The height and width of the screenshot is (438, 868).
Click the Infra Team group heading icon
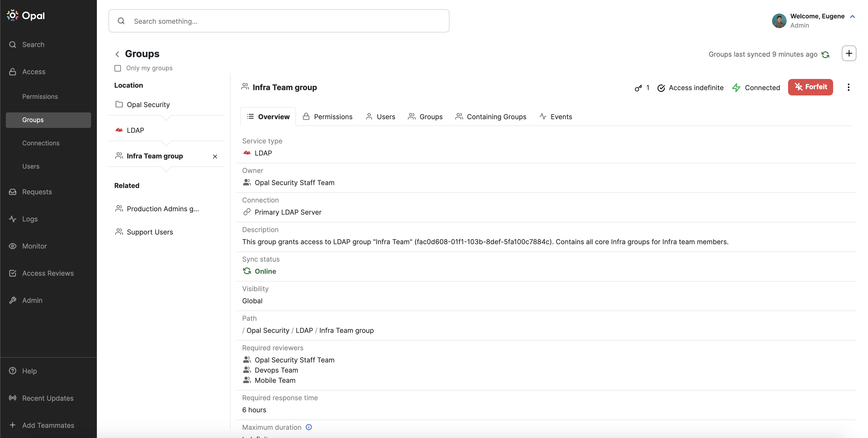point(245,87)
